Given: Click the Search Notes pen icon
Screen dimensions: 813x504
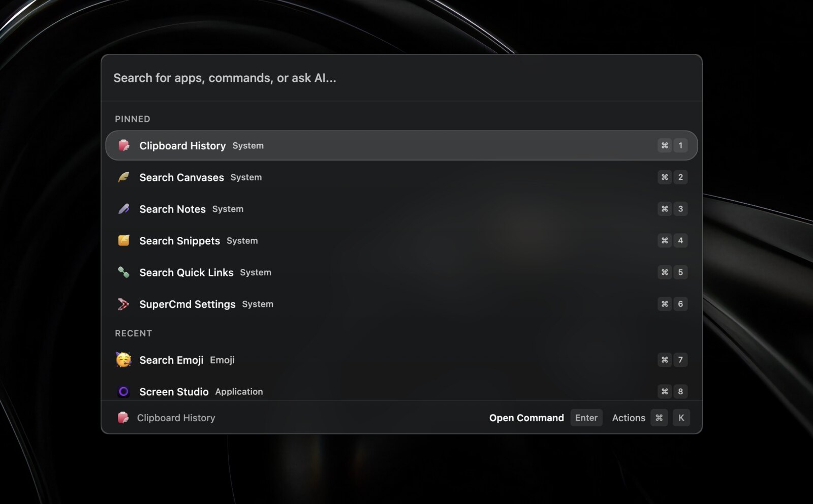Looking at the screenshot, I should (x=123, y=209).
